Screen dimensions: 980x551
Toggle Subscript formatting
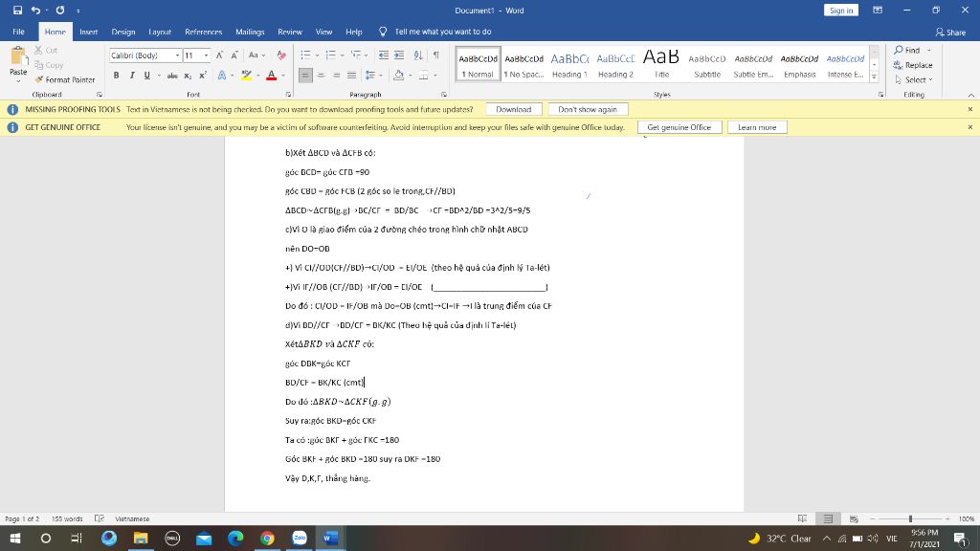tap(188, 76)
